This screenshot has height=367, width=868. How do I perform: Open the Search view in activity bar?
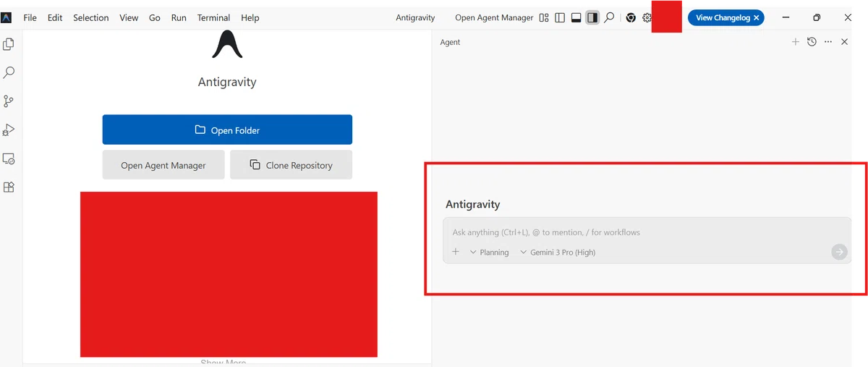pyautogui.click(x=9, y=72)
